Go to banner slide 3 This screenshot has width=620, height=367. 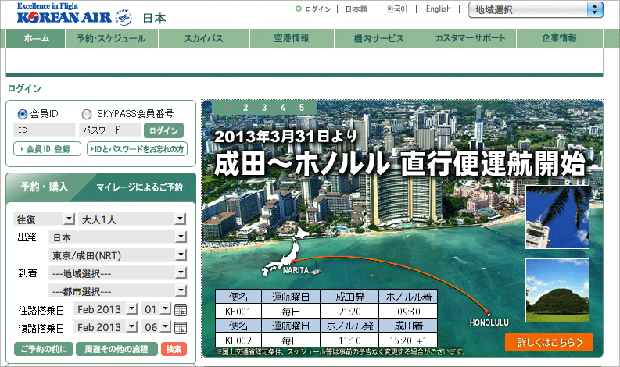pos(264,107)
